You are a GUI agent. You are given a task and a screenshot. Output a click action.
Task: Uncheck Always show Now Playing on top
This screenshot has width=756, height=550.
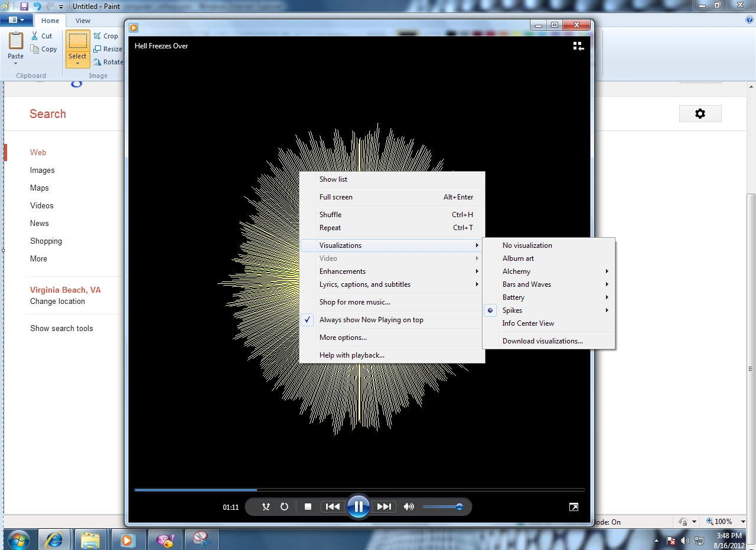(371, 319)
